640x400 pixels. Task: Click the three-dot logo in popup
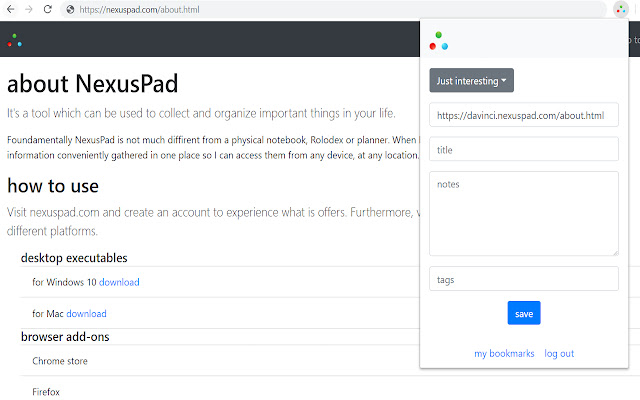[x=439, y=41]
